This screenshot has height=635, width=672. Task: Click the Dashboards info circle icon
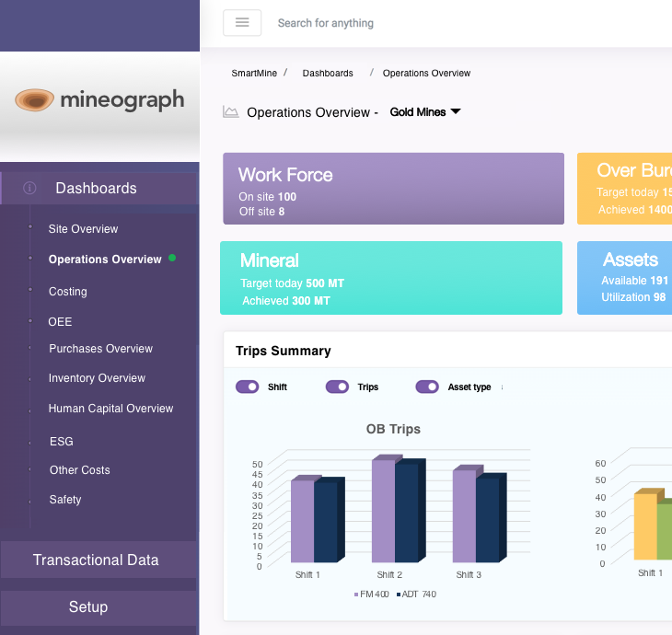29,188
